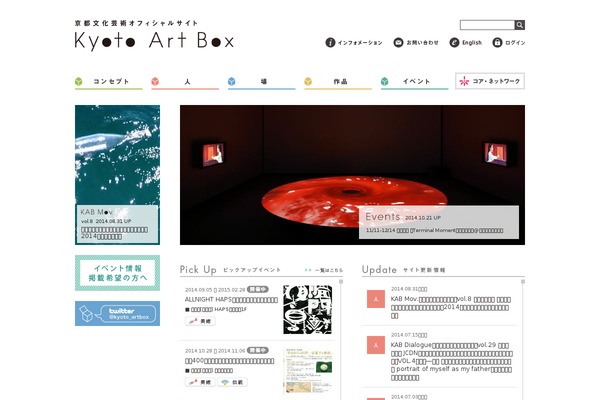Screen dimensions: 600x400
Task: Open the インフォメーション text link
Action: click(360, 42)
